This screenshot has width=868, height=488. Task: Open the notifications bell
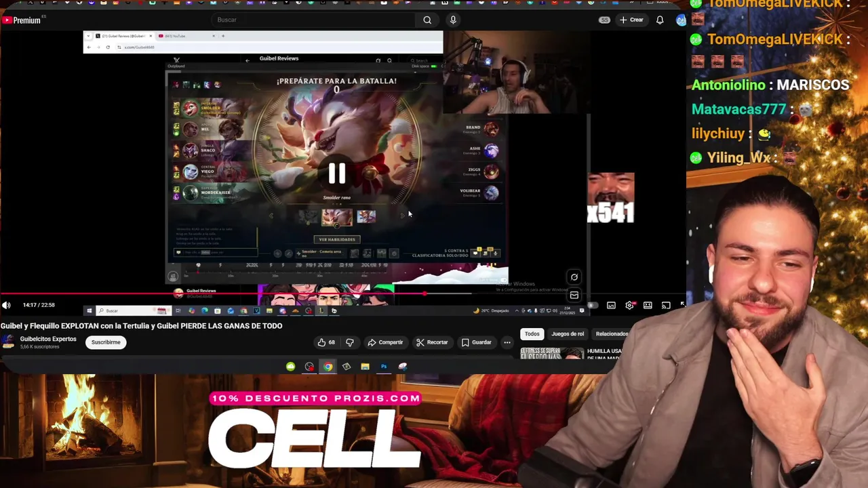click(660, 20)
